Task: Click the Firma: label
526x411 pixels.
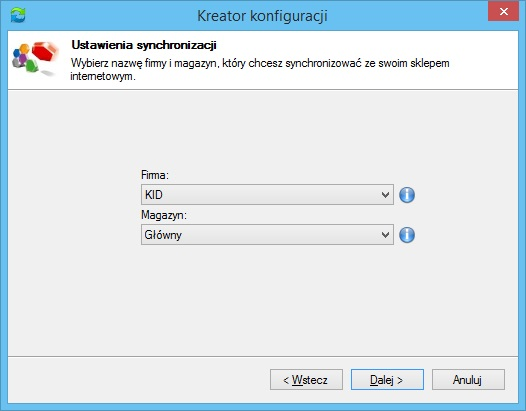Action: 155,175
